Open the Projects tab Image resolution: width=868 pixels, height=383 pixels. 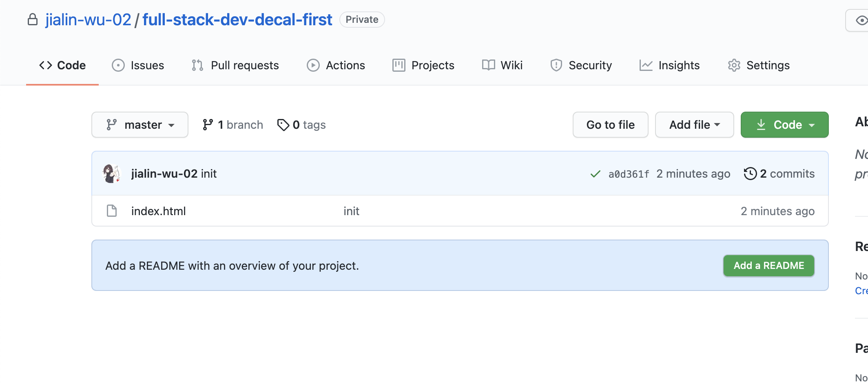pos(423,65)
